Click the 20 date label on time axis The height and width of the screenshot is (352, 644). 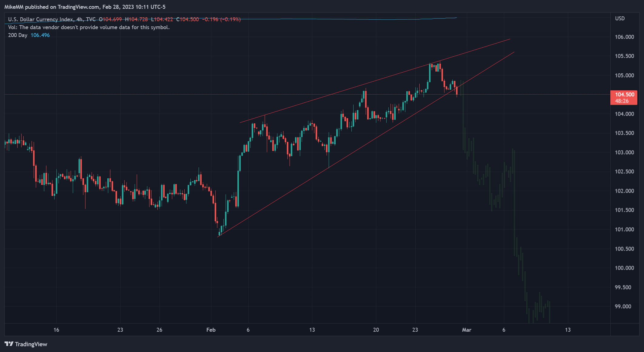(x=376, y=330)
